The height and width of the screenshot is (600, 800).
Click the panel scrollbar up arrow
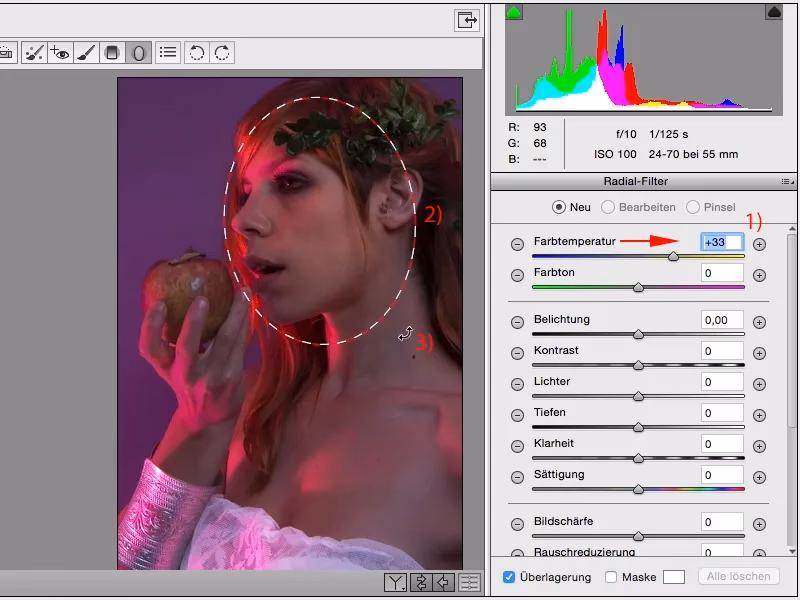pyautogui.click(x=792, y=229)
